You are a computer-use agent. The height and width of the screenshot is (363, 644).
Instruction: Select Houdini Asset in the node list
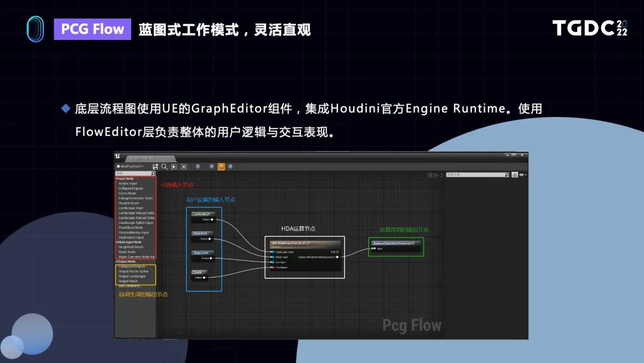tap(129, 203)
